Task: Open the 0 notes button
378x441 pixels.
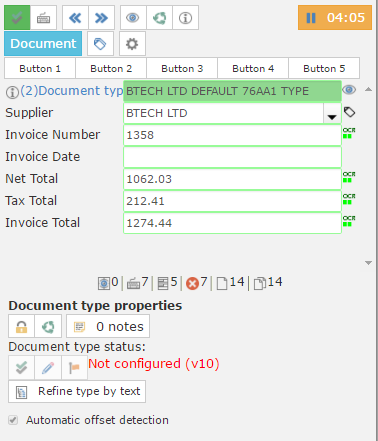Action: pyautogui.click(x=108, y=327)
